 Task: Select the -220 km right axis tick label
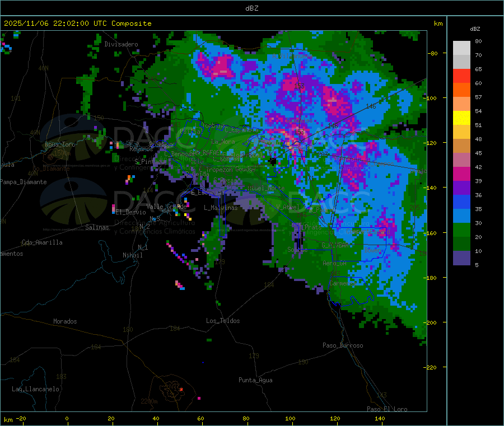(x=431, y=367)
